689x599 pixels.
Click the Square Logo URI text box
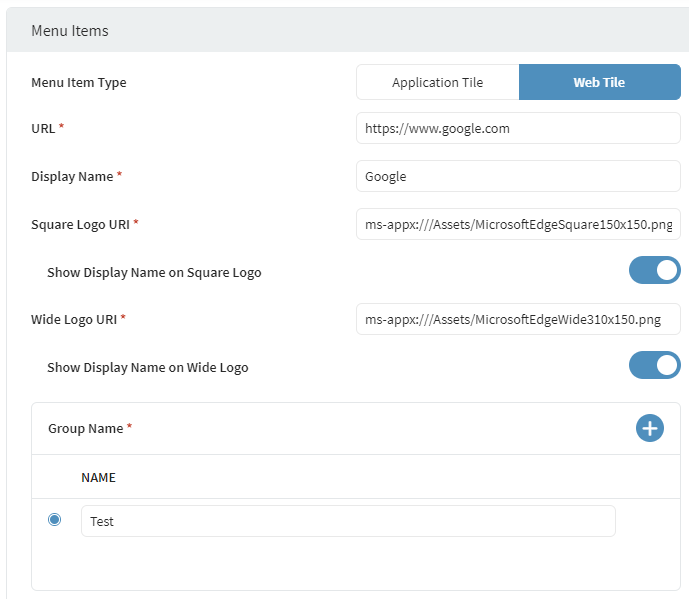click(x=518, y=224)
